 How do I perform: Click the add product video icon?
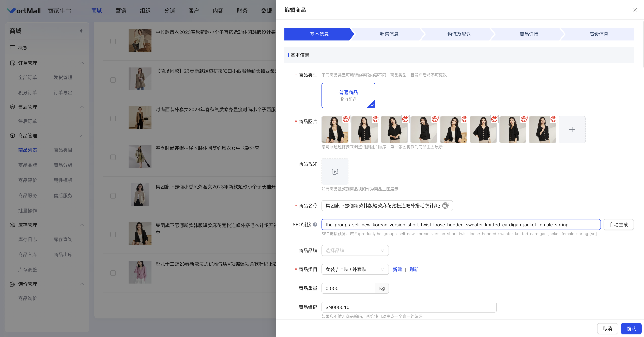pos(335,172)
